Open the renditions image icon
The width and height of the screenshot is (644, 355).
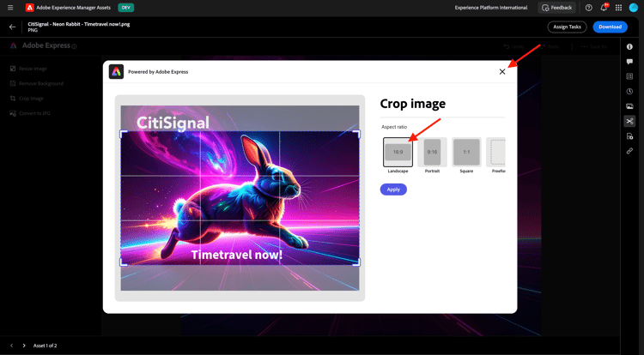pos(629,106)
